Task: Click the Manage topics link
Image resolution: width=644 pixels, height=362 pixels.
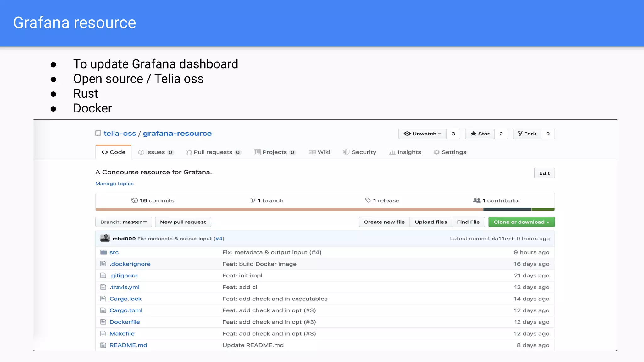Action: coord(114,184)
